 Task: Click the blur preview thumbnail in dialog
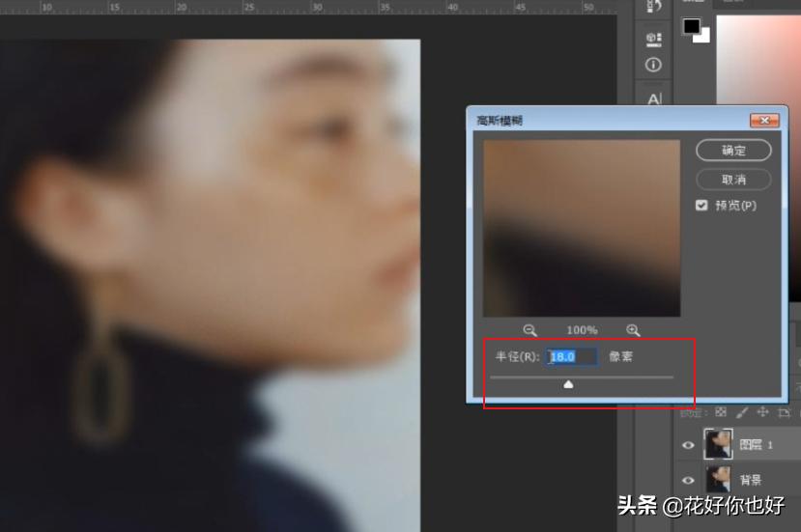click(x=582, y=228)
